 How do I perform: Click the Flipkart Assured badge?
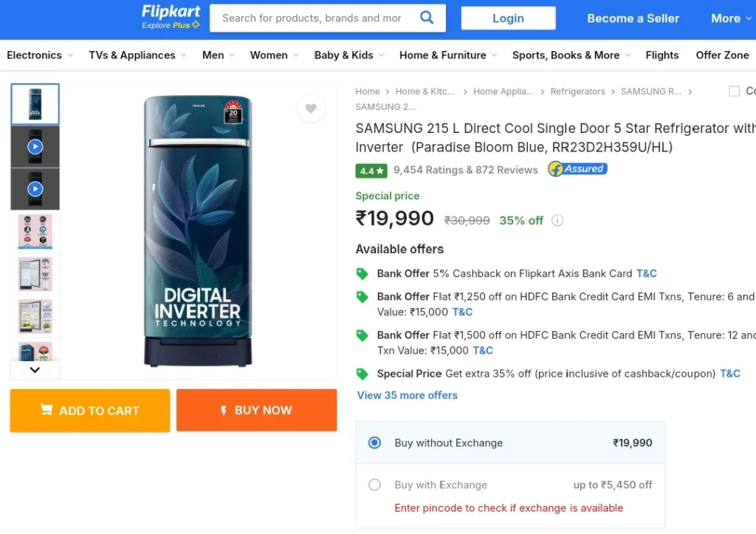(577, 169)
